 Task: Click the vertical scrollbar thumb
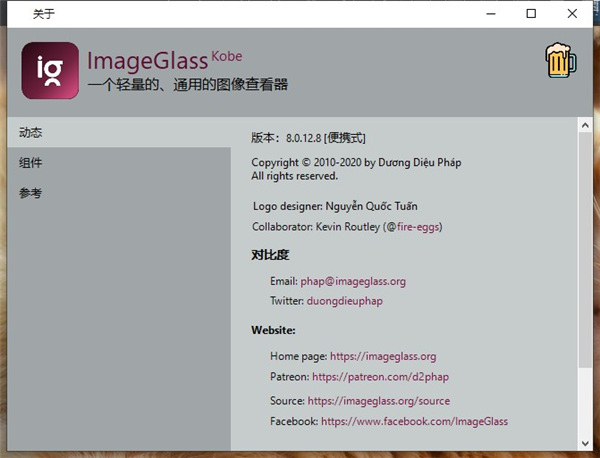(584, 250)
